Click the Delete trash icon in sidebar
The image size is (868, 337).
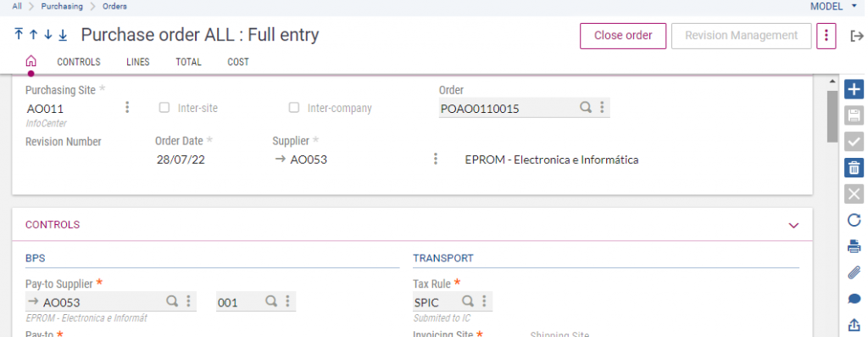coord(854,167)
